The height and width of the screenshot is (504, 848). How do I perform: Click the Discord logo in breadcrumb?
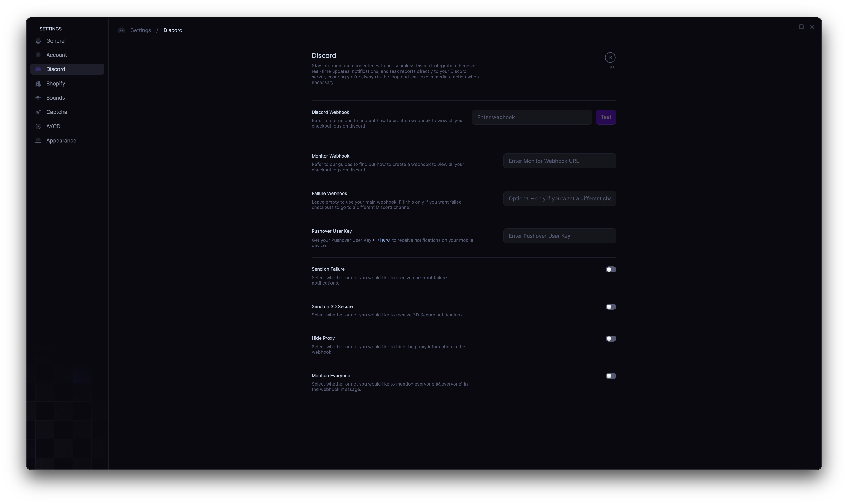[121, 30]
